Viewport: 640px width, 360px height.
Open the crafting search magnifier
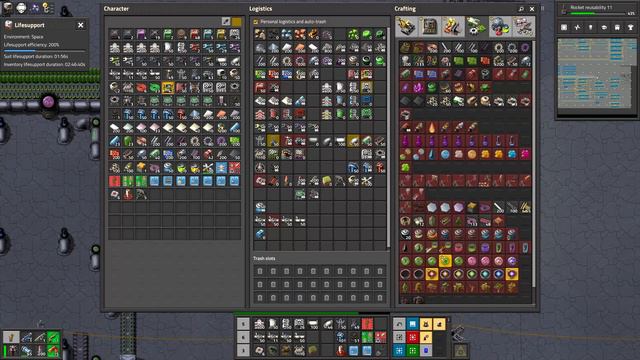coord(521,9)
